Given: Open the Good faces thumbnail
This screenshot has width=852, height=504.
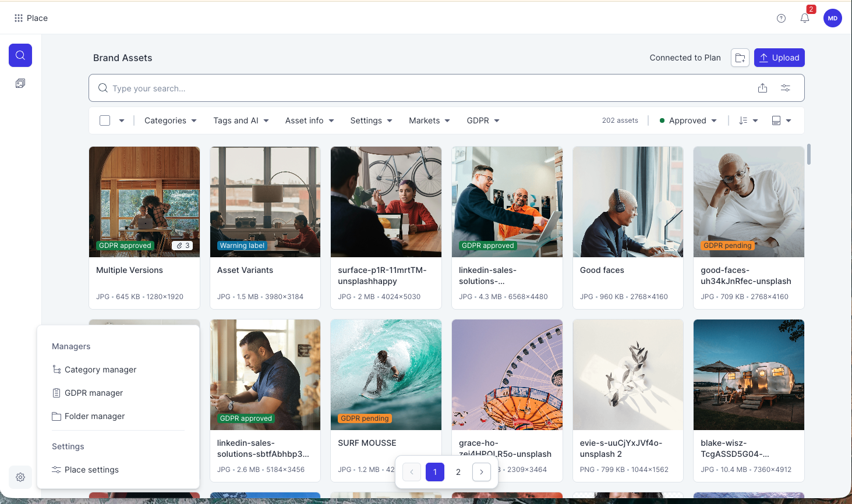Looking at the screenshot, I should (x=628, y=202).
